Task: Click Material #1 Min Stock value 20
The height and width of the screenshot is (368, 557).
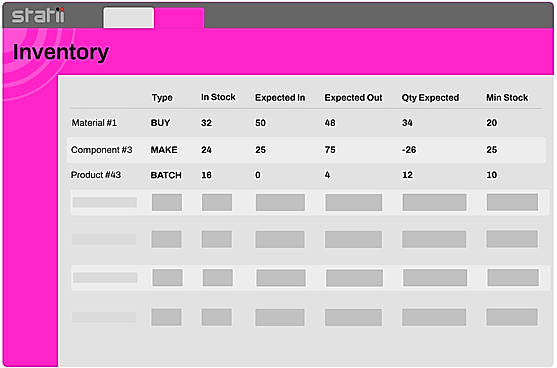Action: pos(492,123)
